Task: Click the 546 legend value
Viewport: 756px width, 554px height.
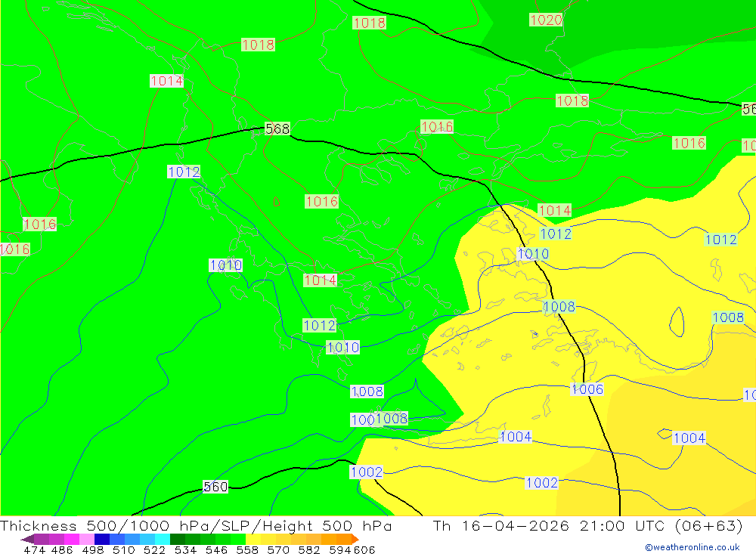Action: click(x=216, y=549)
